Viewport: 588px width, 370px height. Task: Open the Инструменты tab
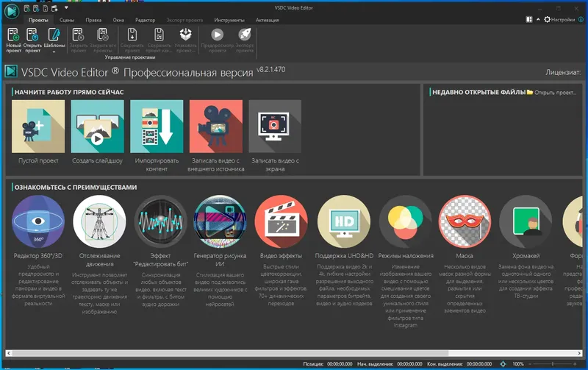click(x=229, y=20)
